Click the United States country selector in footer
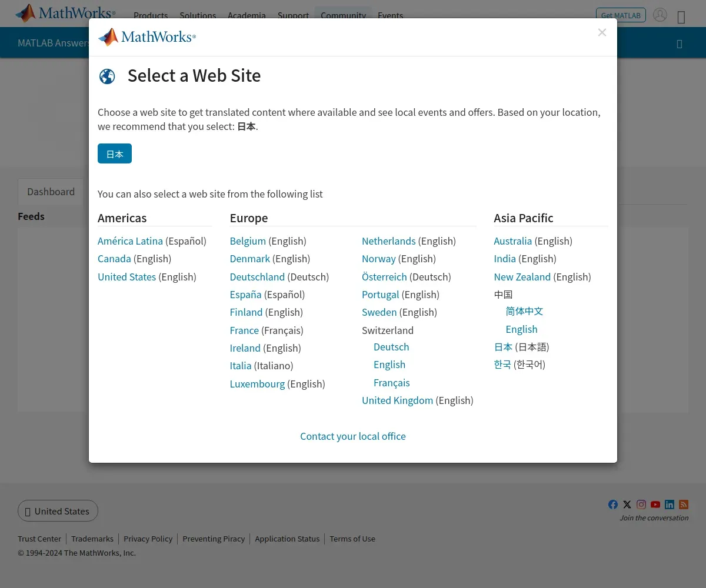This screenshot has height=588, width=706. tap(58, 511)
